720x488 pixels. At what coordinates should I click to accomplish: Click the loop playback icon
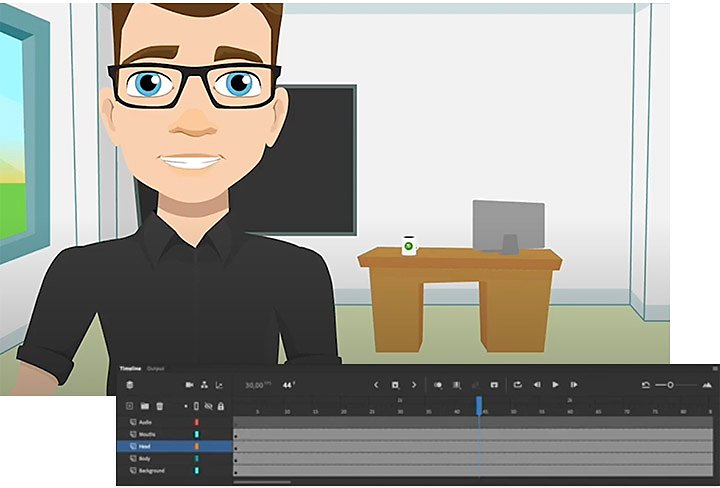pyautogui.click(x=518, y=385)
